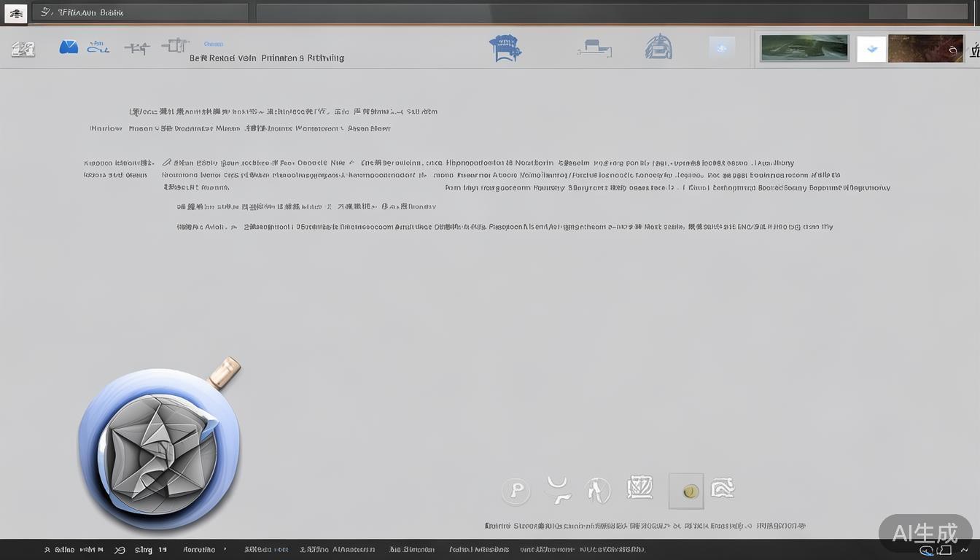Open the app icon at the top-left corner

15,12
